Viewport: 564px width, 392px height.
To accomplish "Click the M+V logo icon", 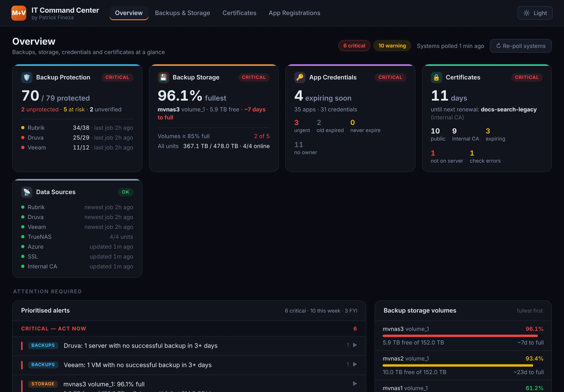I will pos(19,13).
